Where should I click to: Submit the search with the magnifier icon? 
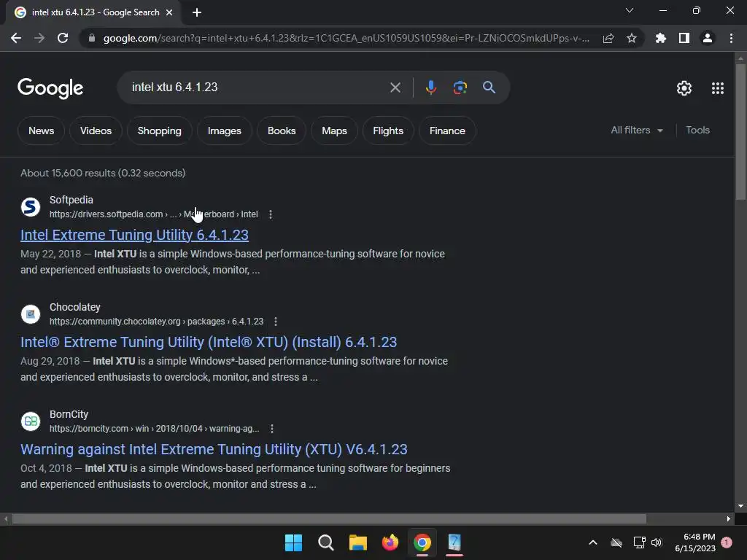(489, 87)
